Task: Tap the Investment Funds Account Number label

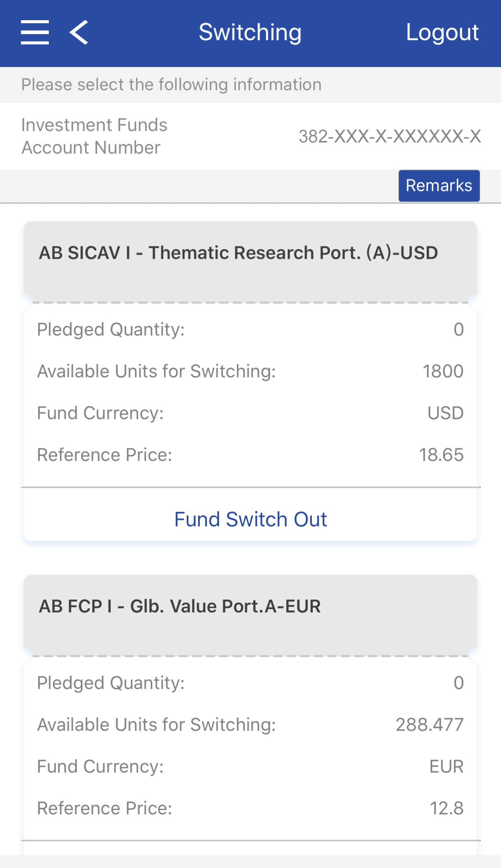Action: [x=94, y=136]
